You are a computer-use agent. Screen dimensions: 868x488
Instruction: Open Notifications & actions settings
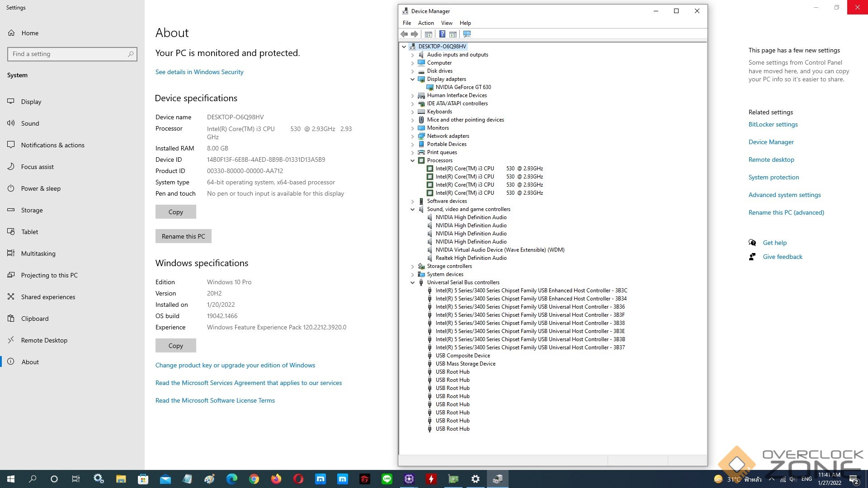(x=52, y=145)
